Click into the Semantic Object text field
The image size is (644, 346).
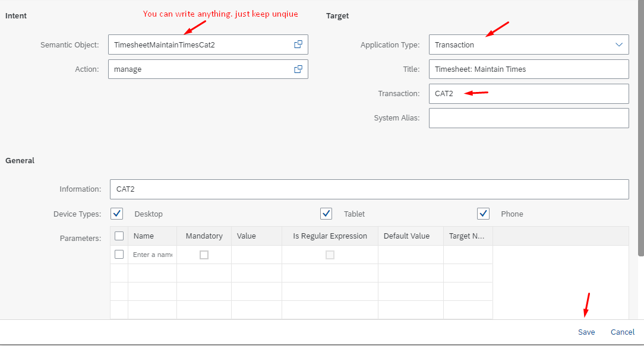(x=199, y=45)
